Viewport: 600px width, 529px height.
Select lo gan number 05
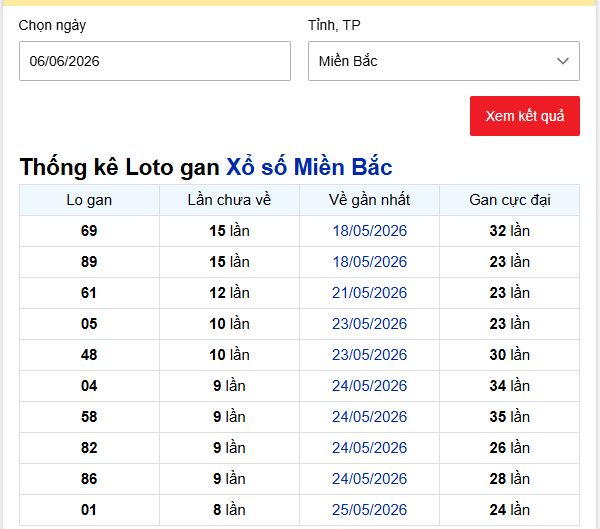[x=89, y=324]
